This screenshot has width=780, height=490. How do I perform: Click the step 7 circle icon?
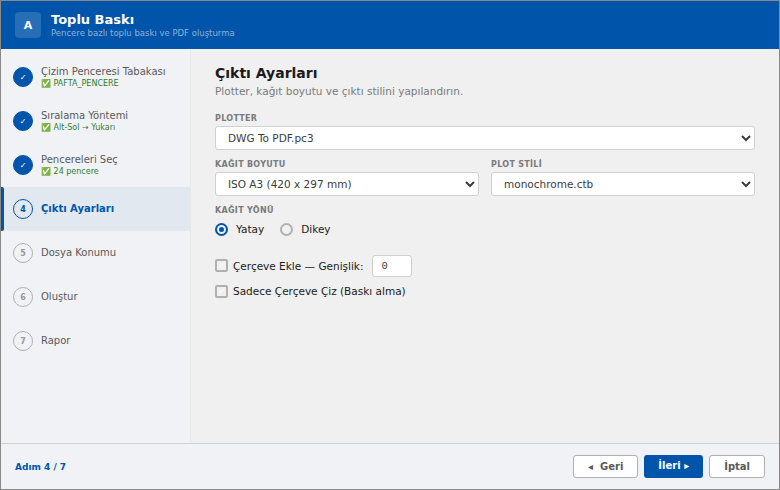[x=23, y=341]
